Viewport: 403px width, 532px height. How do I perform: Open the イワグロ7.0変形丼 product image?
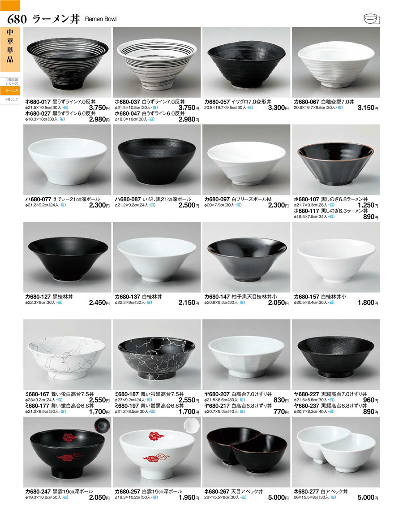coord(246,62)
